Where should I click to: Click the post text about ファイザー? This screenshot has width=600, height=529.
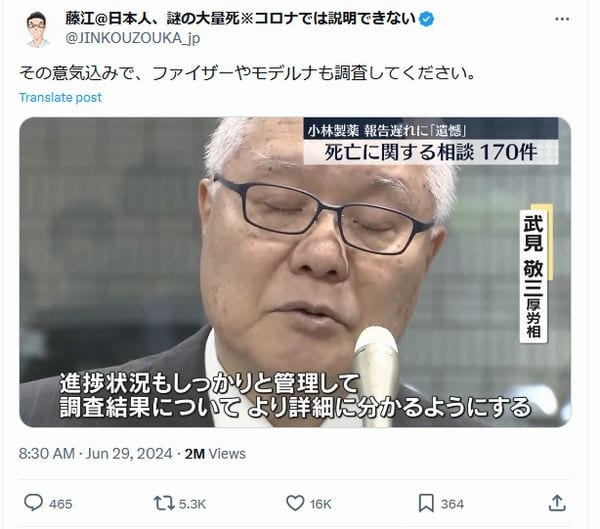[247, 73]
